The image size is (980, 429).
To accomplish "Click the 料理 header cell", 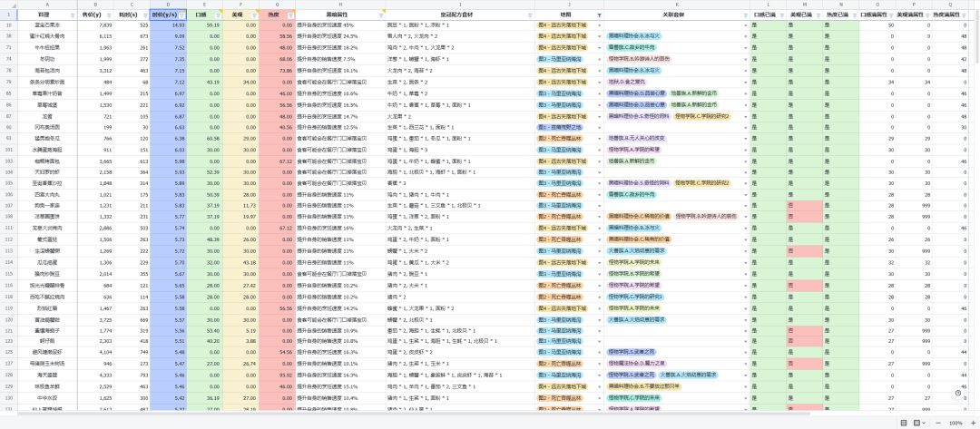I will [47, 15].
